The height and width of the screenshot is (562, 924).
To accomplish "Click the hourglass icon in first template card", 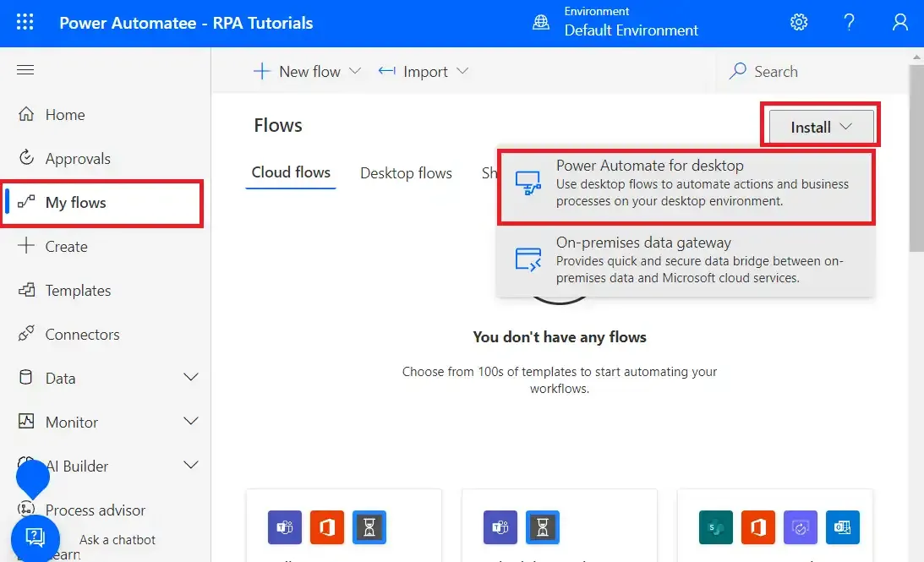I will click(x=369, y=527).
